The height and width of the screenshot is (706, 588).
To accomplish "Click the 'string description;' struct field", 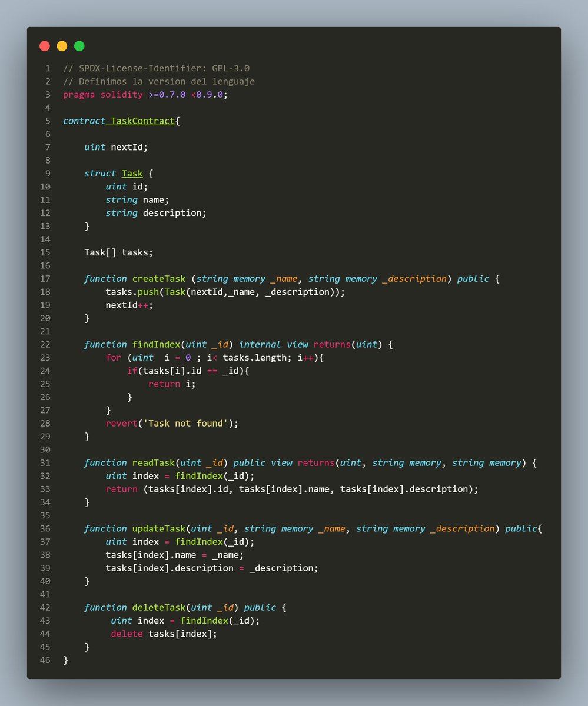I will pos(156,212).
